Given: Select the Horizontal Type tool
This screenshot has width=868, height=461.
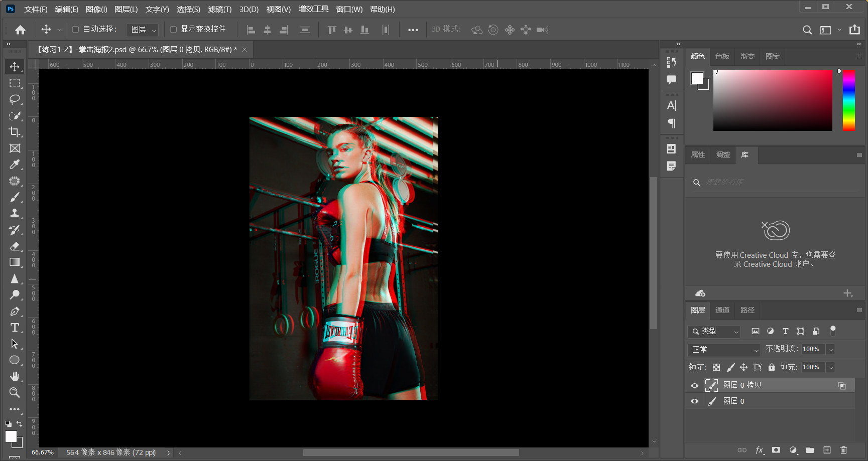Looking at the screenshot, I should (x=15, y=328).
